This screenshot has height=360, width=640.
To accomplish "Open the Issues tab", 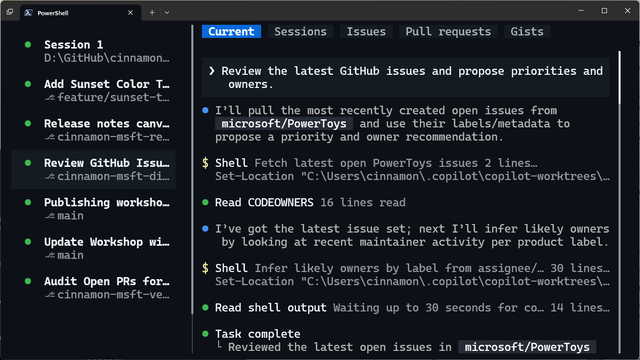I will click(x=366, y=31).
